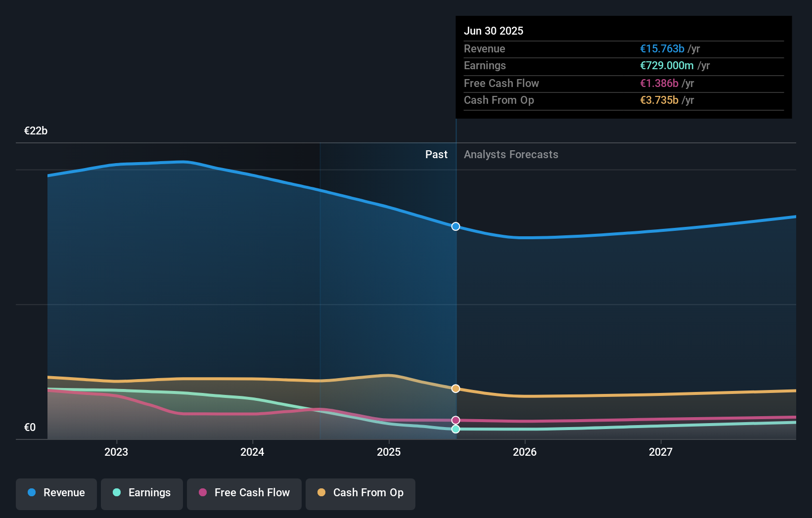Click the orange Cash From Op marker
The height and width of the screenshot is (518, 812).
click(455, 388)
